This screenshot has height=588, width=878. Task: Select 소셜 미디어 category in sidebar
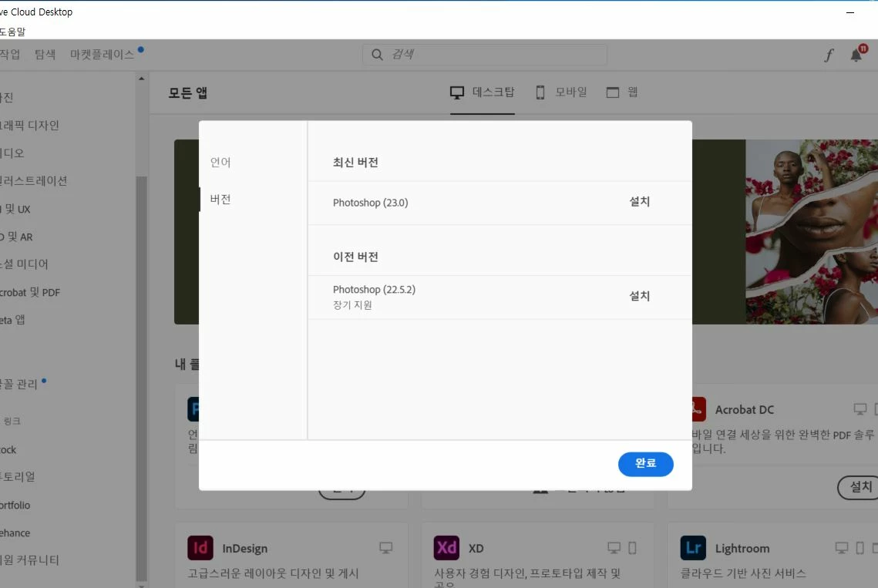[24, 264]
